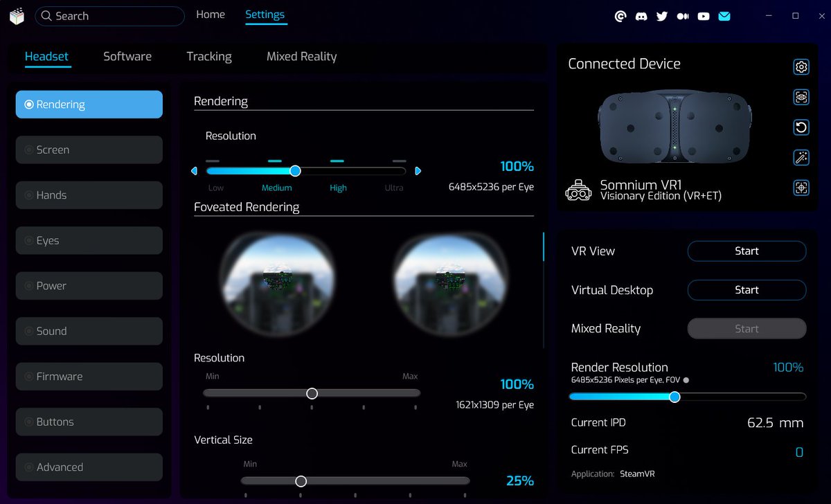This screenshot has width=831, height=504.
Task: Open the Medium link icon
Action: click(x=683, y=16)
